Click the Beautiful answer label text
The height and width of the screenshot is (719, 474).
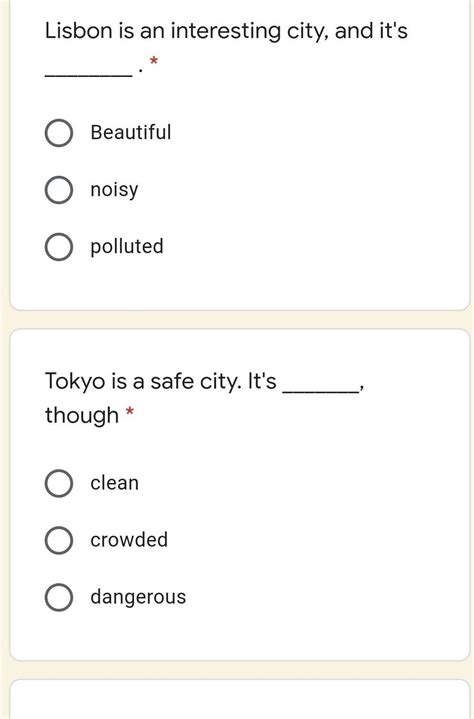[131, 133]
